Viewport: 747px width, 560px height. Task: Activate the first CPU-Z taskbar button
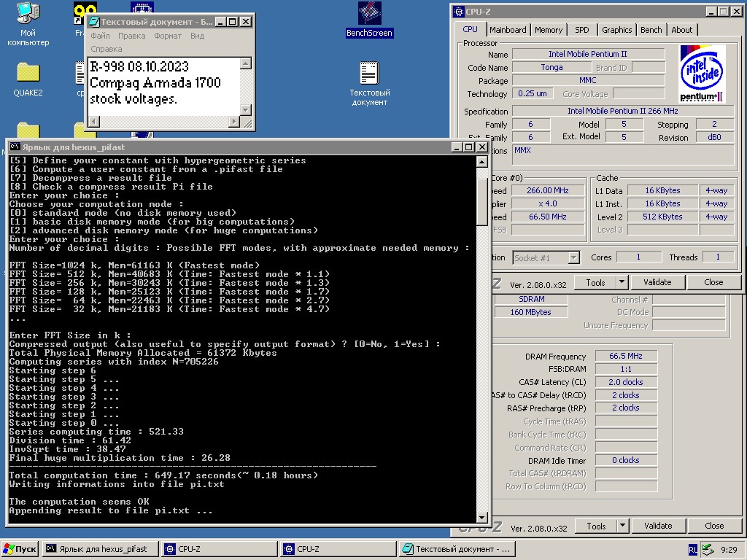point(219,549)
